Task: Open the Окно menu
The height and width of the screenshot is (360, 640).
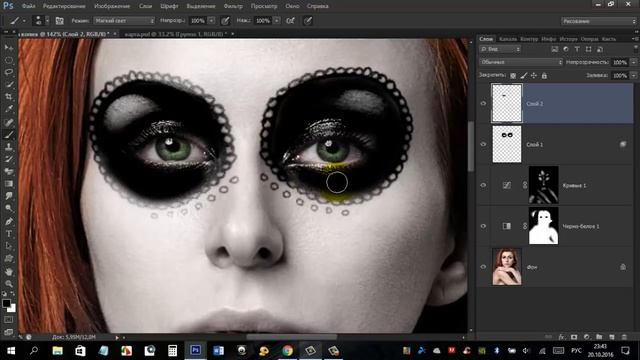Action: [x=292, y=6]
